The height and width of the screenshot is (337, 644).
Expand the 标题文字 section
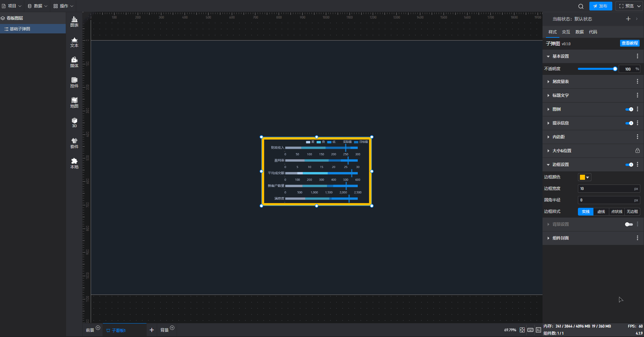tap(560, 95)
